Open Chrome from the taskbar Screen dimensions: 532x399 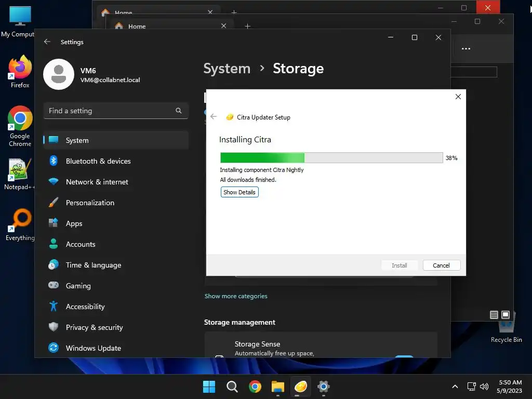[x=255, y=387]
